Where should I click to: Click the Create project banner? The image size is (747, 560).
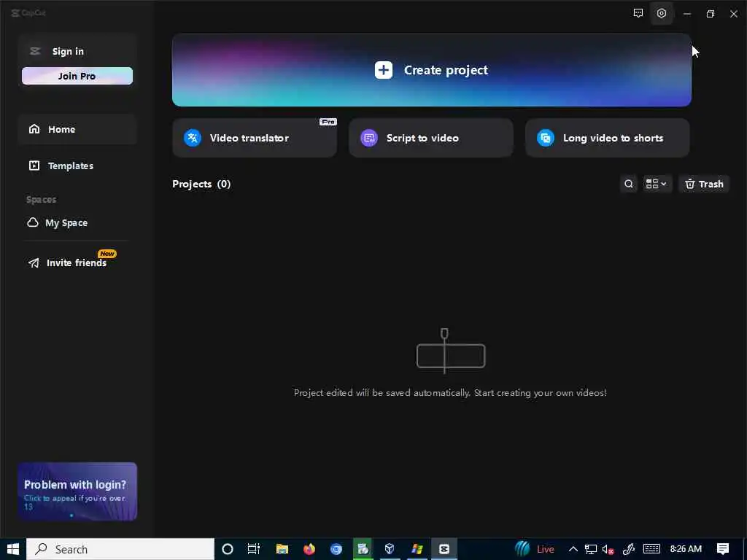tap(432, 70)
